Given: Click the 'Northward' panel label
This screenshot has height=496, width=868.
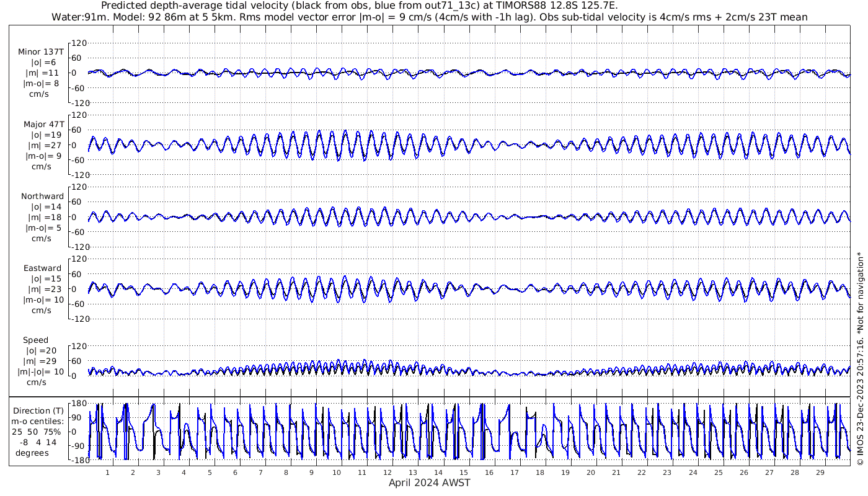Looking at the screenshot, I should click(x=42, y=197).
